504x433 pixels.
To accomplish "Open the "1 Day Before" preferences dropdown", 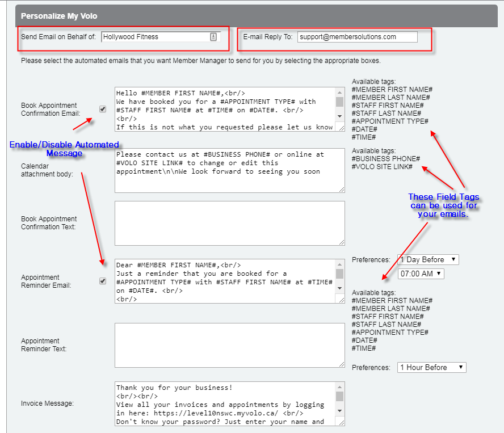I will (428, 259).
